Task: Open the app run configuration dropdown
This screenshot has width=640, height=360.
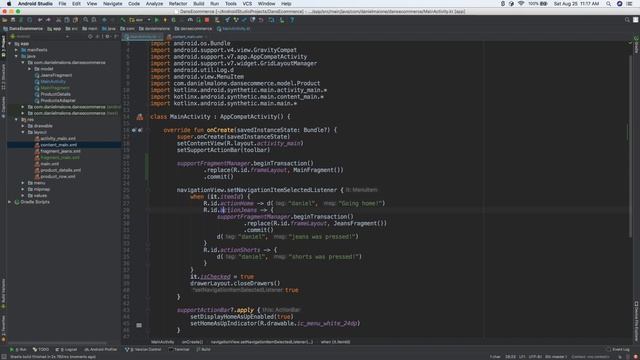Action: 140,20
